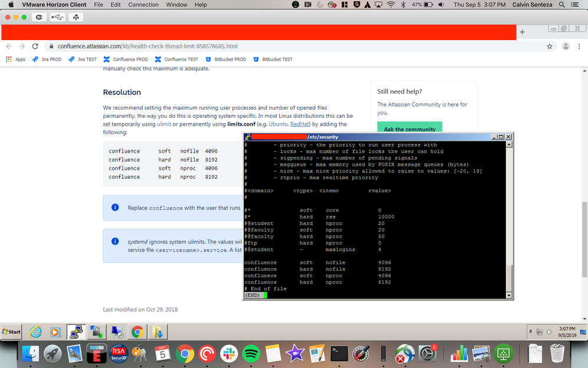Screen dimensions: 588x368
Task: Send Ctrl-Alt-Delete from Horizon toolbar
Action: pos(39,17)
